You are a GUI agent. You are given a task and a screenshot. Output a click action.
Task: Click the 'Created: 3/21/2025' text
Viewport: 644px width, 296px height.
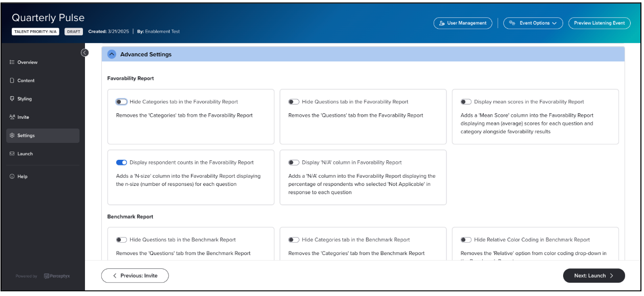109,31
